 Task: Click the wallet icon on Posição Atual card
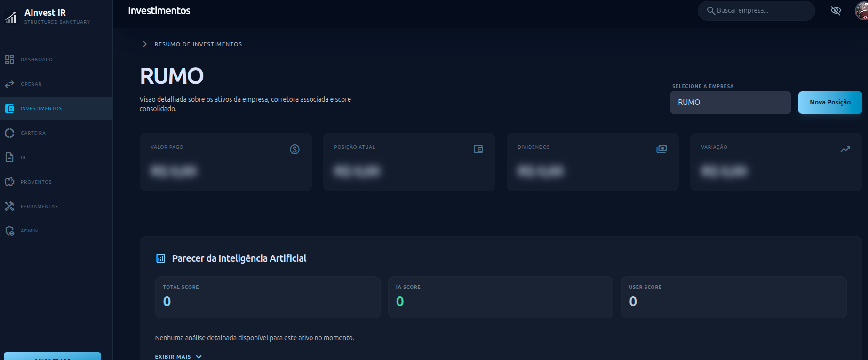[478, 149]
